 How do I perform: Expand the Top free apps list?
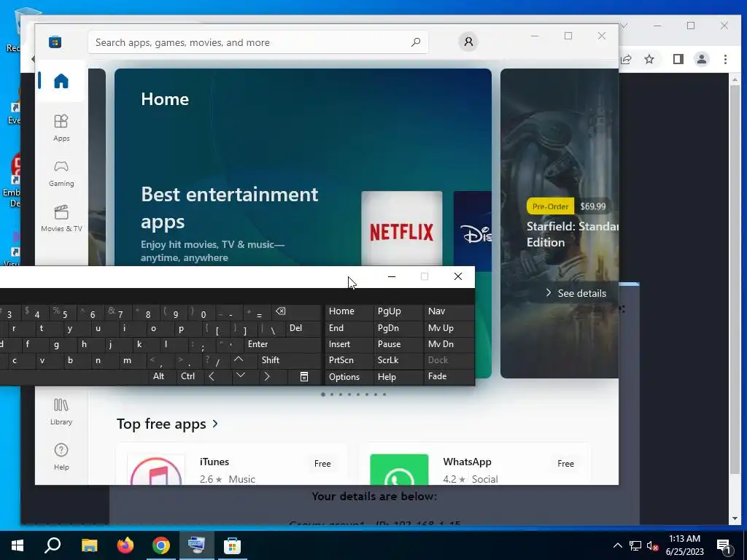click(x=167, y=424)
